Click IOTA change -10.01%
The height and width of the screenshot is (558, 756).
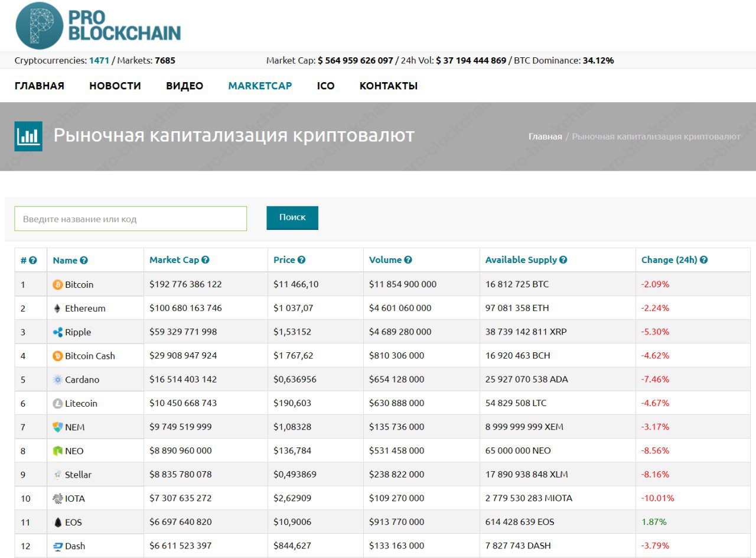click(x=658, y=498)
